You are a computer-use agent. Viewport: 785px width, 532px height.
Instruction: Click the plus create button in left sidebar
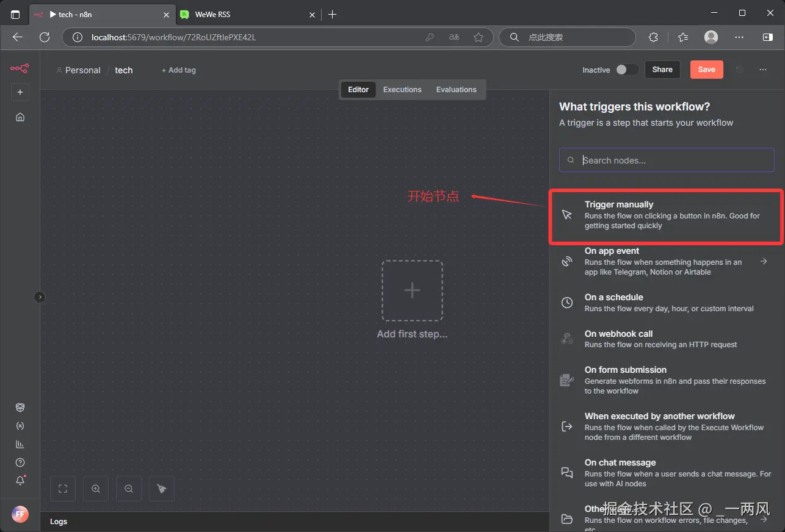coord(20,92)
